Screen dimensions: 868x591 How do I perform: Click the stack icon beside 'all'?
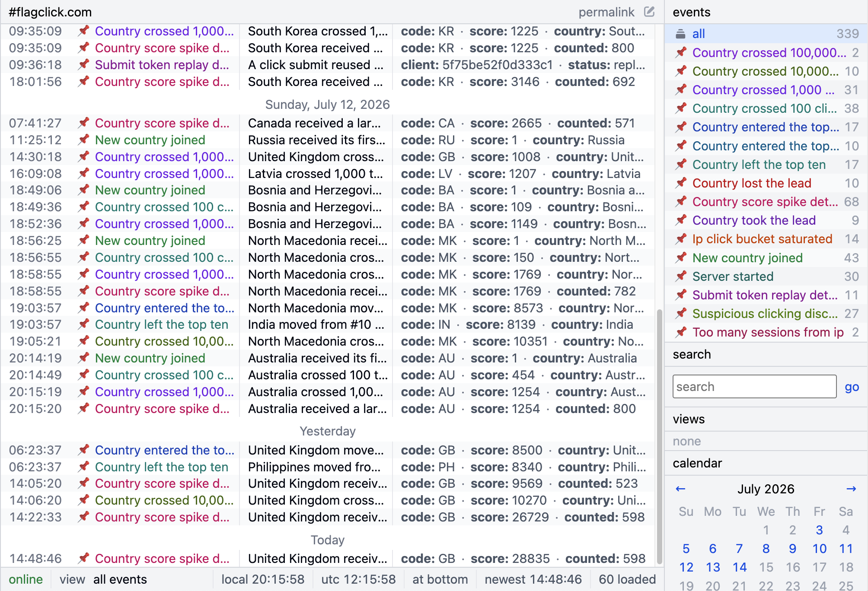tap(681, 34)
